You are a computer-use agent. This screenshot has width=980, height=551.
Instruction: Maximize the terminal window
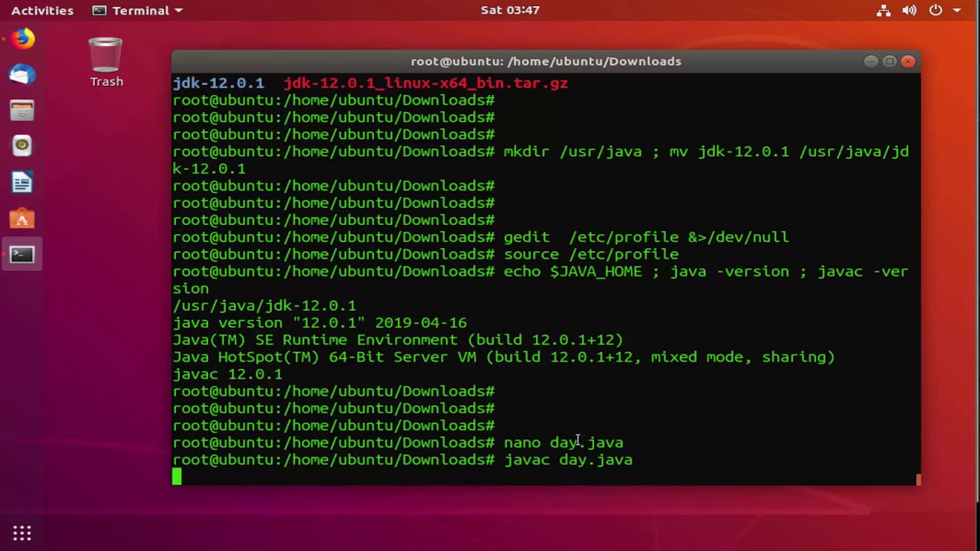(889, 61)
